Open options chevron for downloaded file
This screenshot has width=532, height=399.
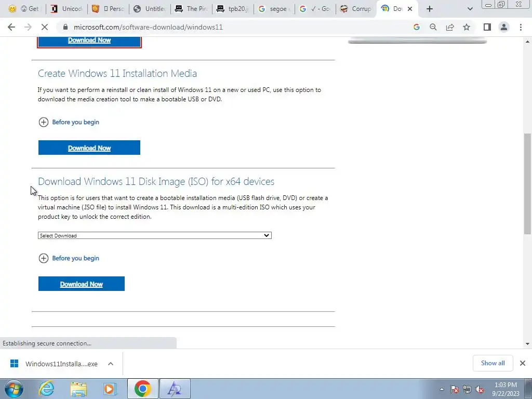(x=111, y=364)
